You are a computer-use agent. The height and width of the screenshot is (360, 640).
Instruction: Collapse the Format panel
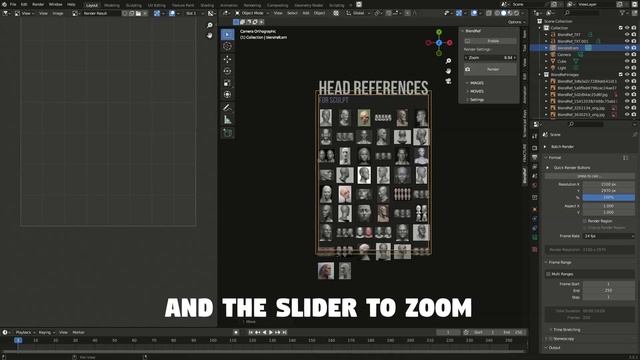(547, 158)
